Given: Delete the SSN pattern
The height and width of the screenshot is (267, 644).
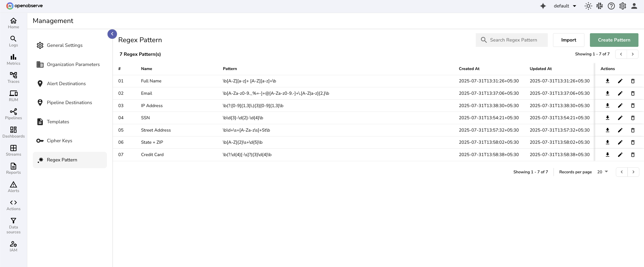Looking at the screenshot, I should pos(633,118).
